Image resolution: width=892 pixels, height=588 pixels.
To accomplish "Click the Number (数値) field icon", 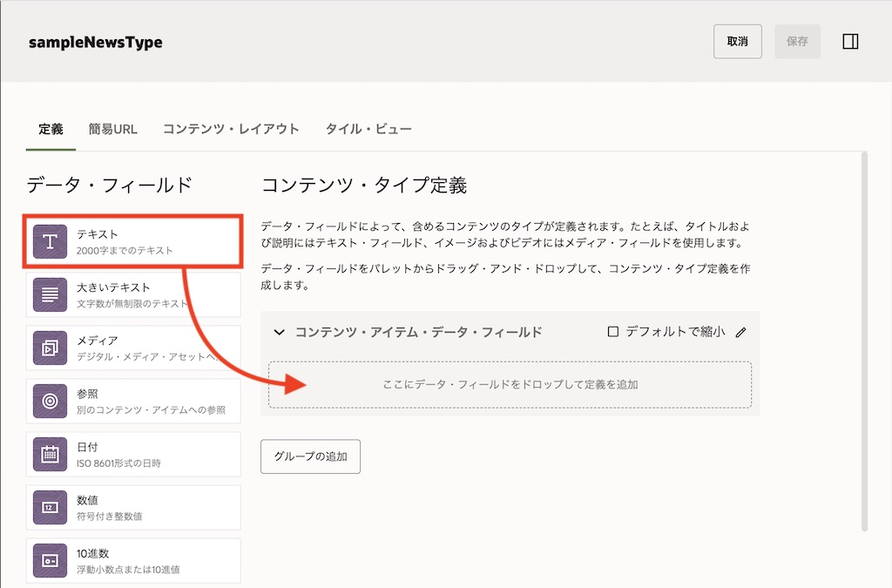I will click(x=51, y=507).
